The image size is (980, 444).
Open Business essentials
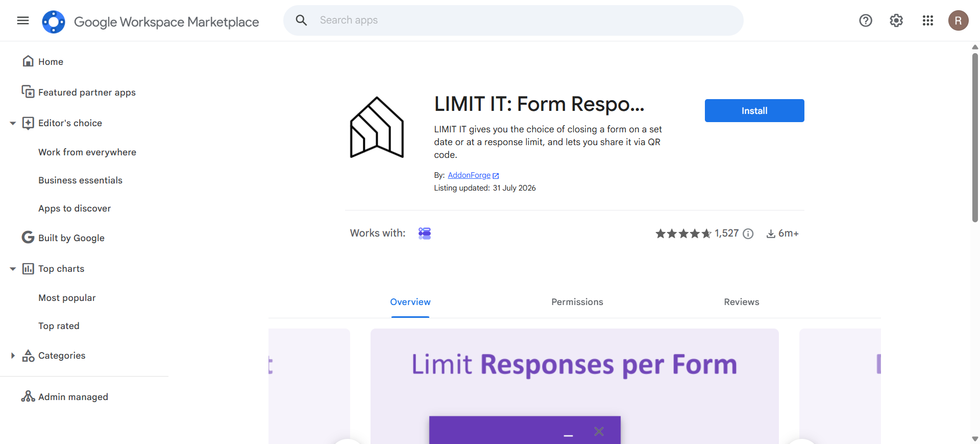coord(80,180)
